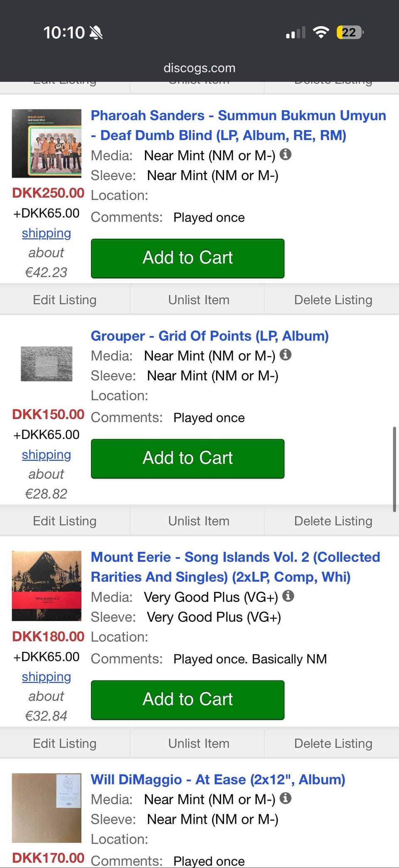Screen dimensions: 399x868
Task: Delete Listing for Mount Eerie record
Action: tap(333, 743)
